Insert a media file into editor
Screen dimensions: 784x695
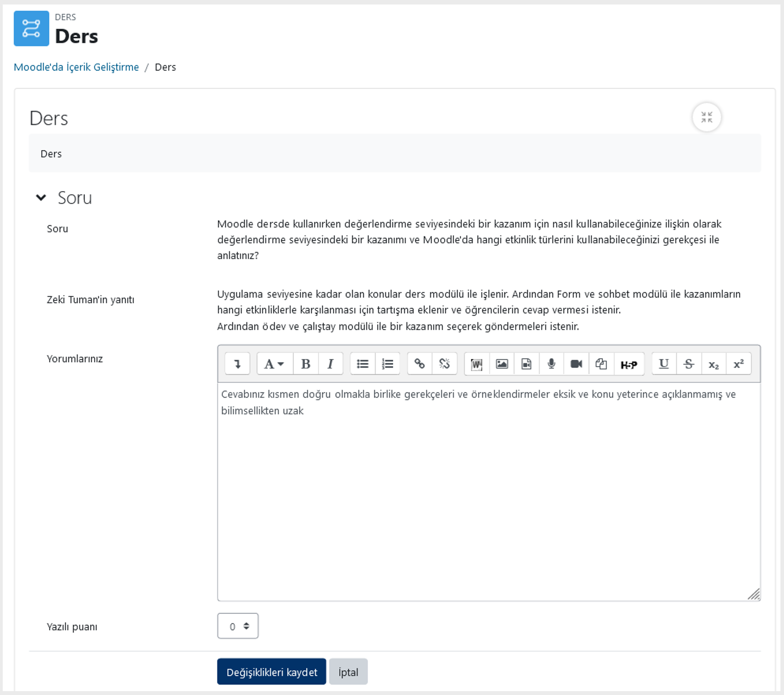point(527,363)
